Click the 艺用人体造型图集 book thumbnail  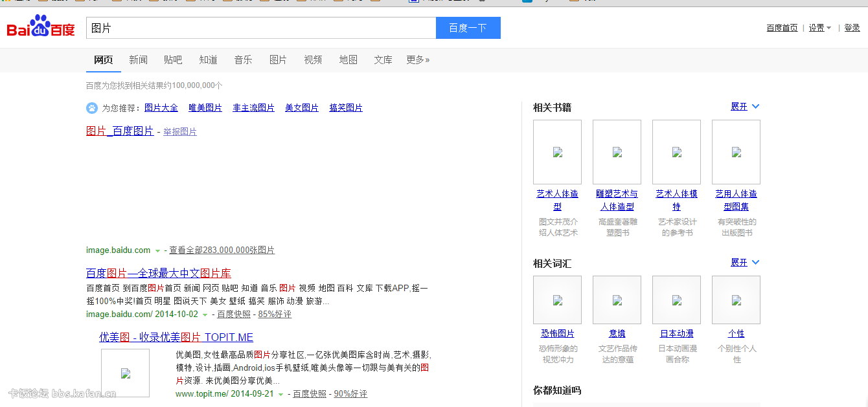pos(736,152)
